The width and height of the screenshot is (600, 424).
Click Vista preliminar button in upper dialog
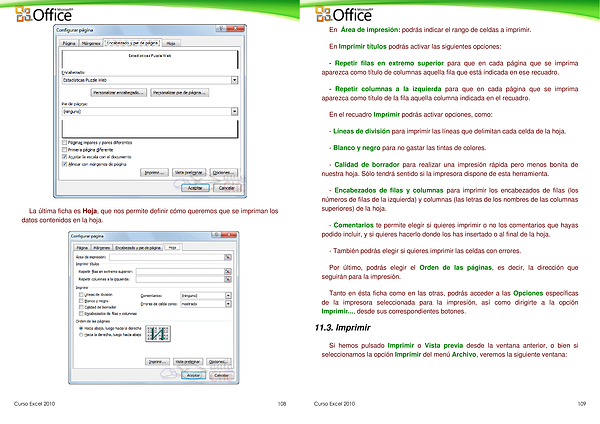[189, 173]
